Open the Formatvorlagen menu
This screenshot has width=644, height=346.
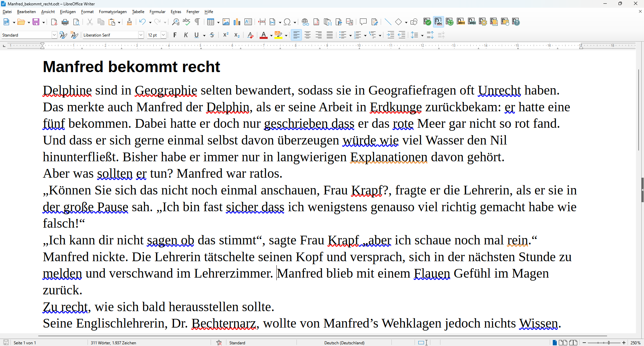tap(113, 12)
